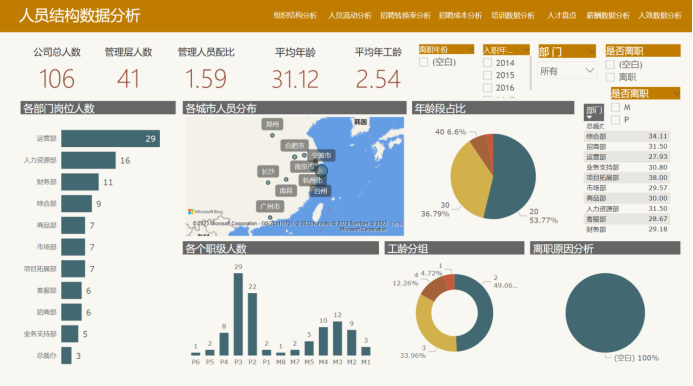This screenshot has width=693, height=386.
Task: Click the yellow 33.96% donut segment
Action: (x=432, y=327)
